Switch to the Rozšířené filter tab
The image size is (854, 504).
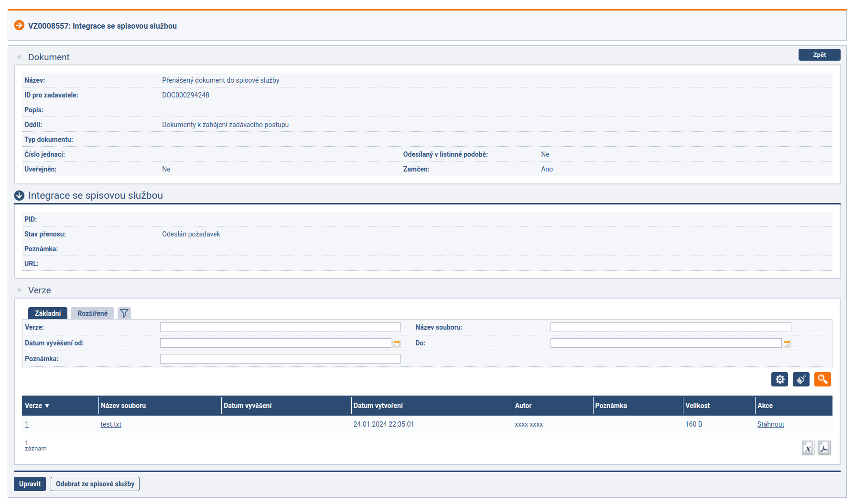pos(92,313)
